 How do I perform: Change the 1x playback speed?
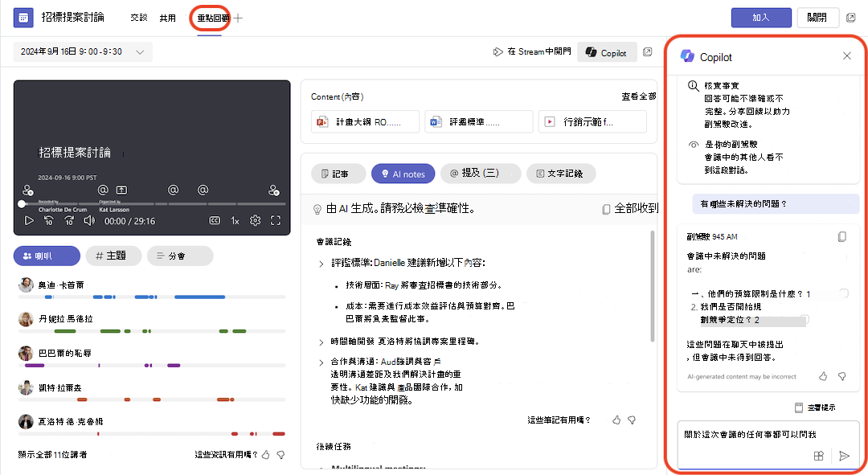(235, 221)
